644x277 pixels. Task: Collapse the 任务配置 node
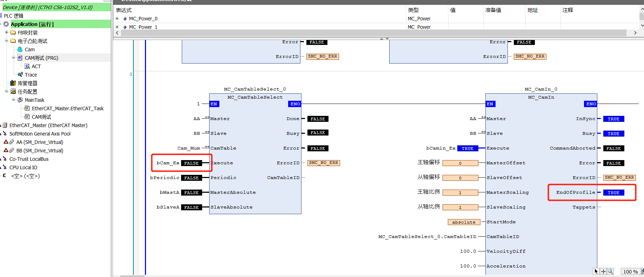(x=6, y=91)
